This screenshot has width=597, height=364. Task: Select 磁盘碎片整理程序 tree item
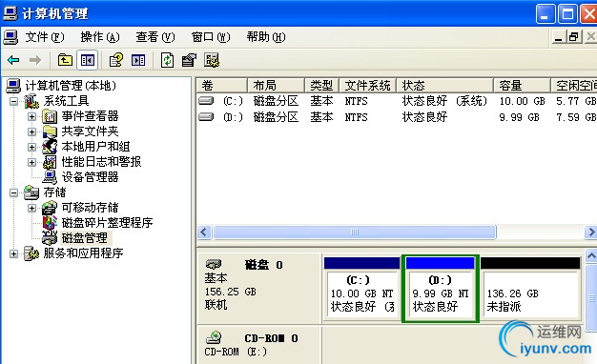click(108, 223)
